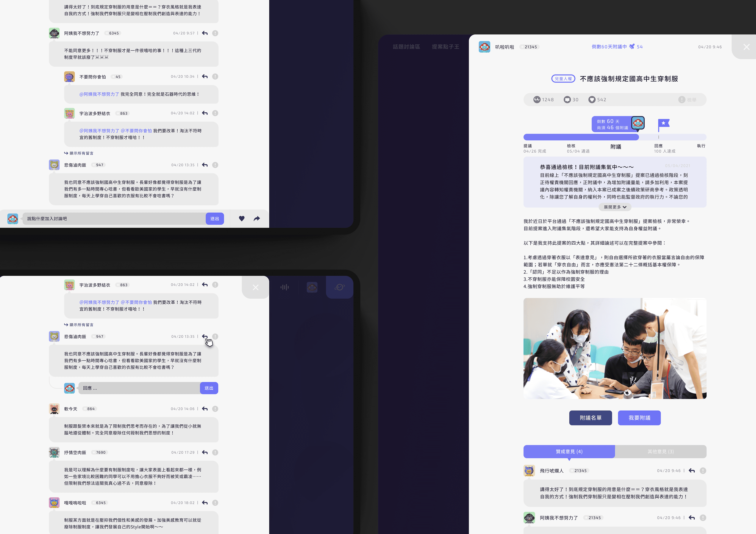Reply to 阿姨我不想努力了 comment from 04/20 9:46
This screenshot has width=756, height=534.
[692, 518]
